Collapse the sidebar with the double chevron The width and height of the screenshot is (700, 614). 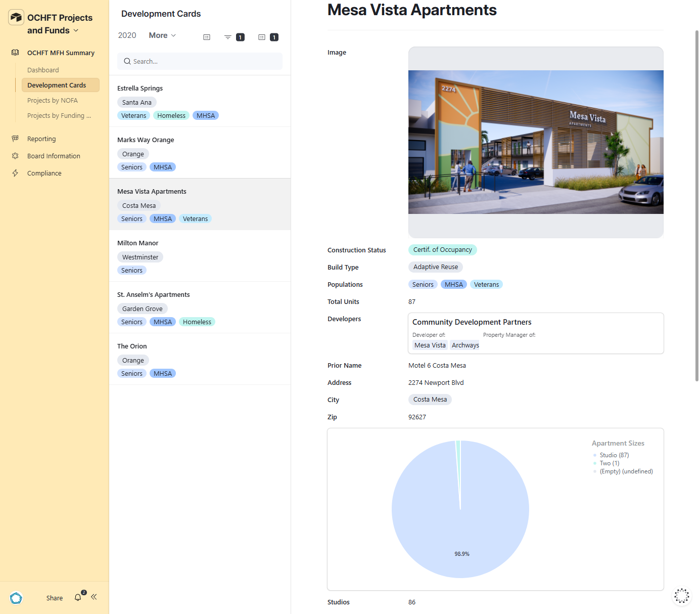94,597
